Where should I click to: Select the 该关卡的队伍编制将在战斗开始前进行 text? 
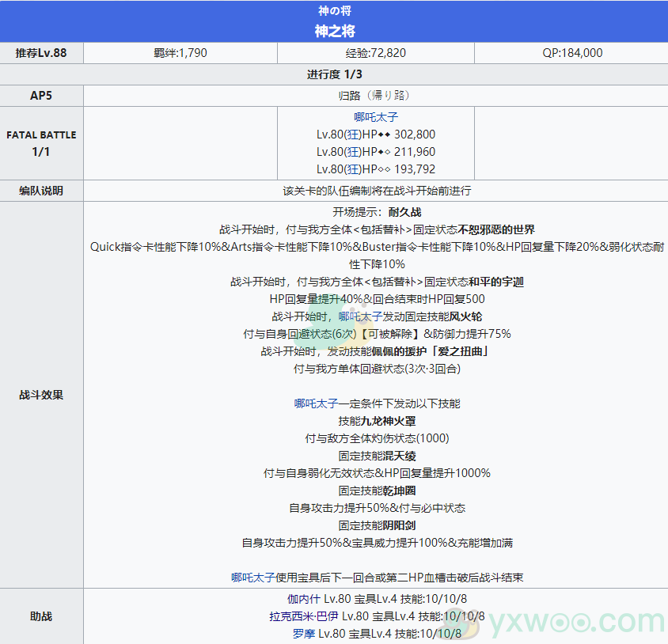[x=377, y=191]
